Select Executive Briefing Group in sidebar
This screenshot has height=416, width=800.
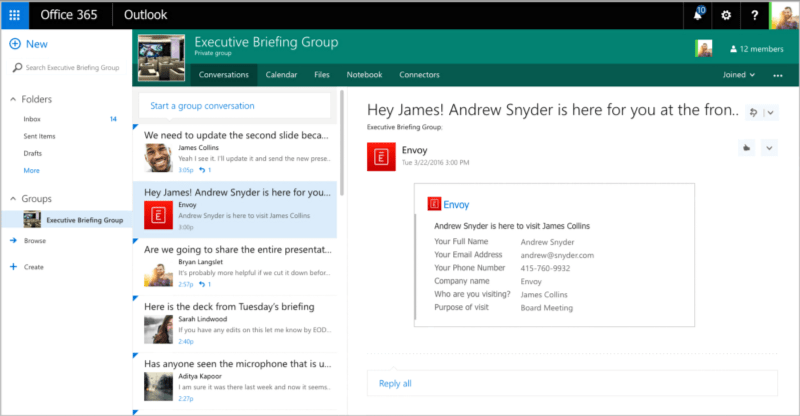[67, 220]
